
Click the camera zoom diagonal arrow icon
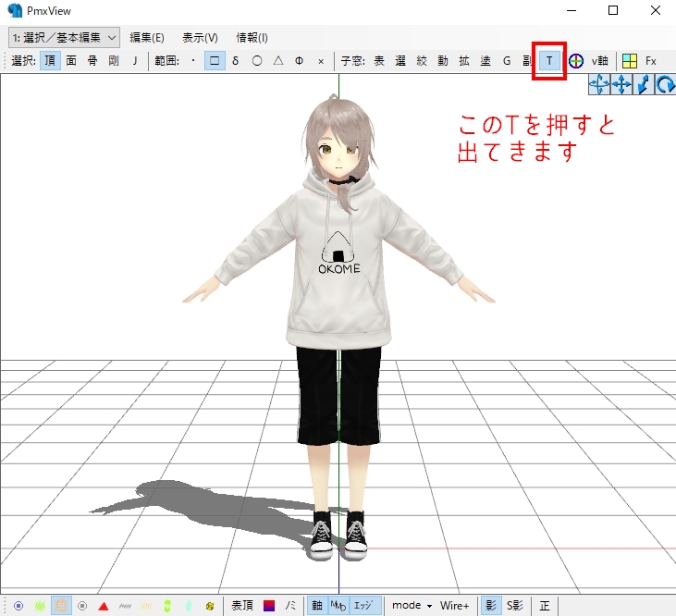coord(644,84)
